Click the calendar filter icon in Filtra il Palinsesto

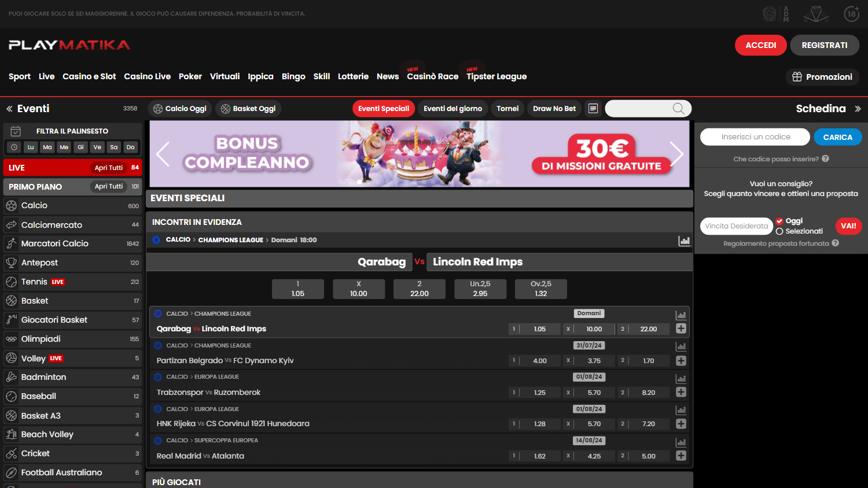pos(16,131)
